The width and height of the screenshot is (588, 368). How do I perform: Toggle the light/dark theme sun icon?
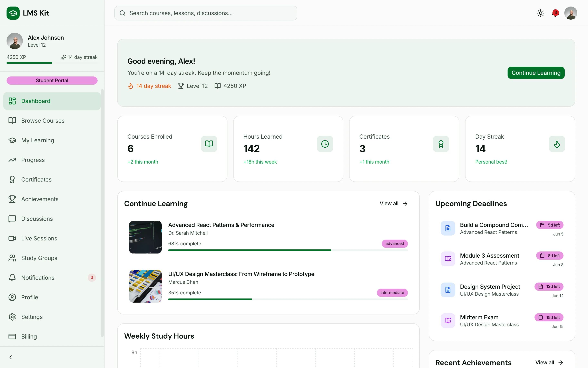(540, 13)
